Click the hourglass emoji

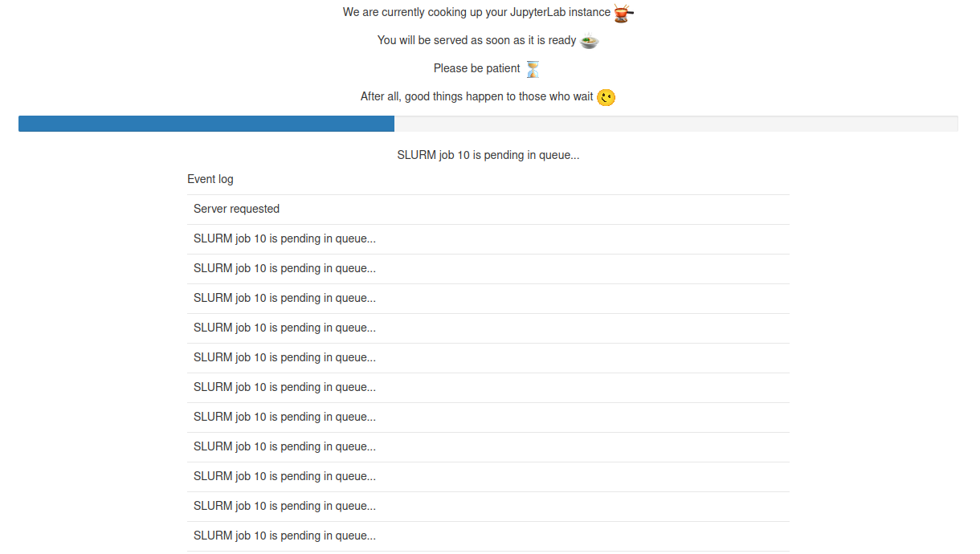[533, 69]
